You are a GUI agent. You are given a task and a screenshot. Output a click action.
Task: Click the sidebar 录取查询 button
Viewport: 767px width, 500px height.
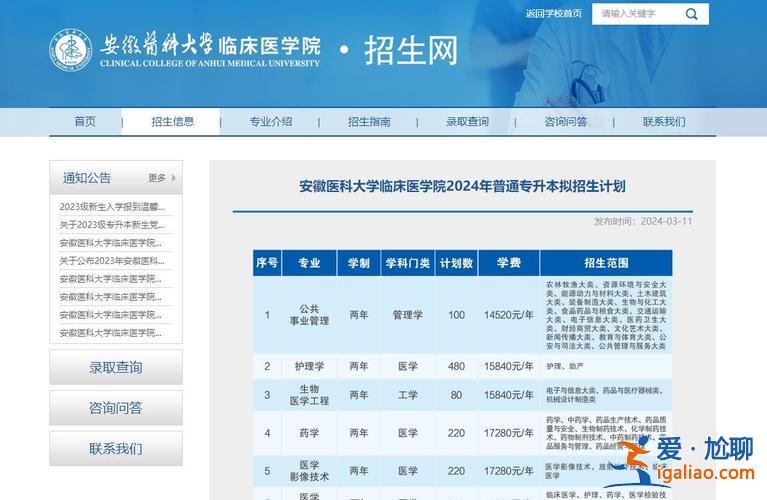[116, 367]
